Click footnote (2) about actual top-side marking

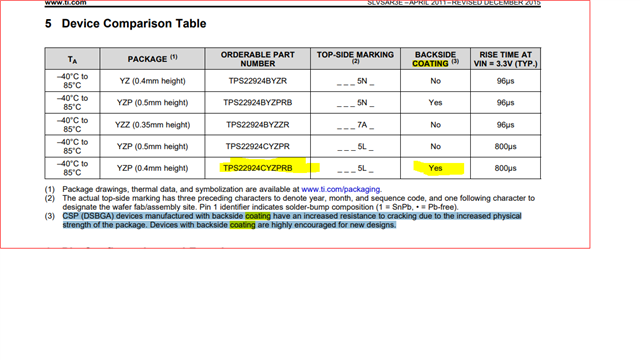point(290,202)
